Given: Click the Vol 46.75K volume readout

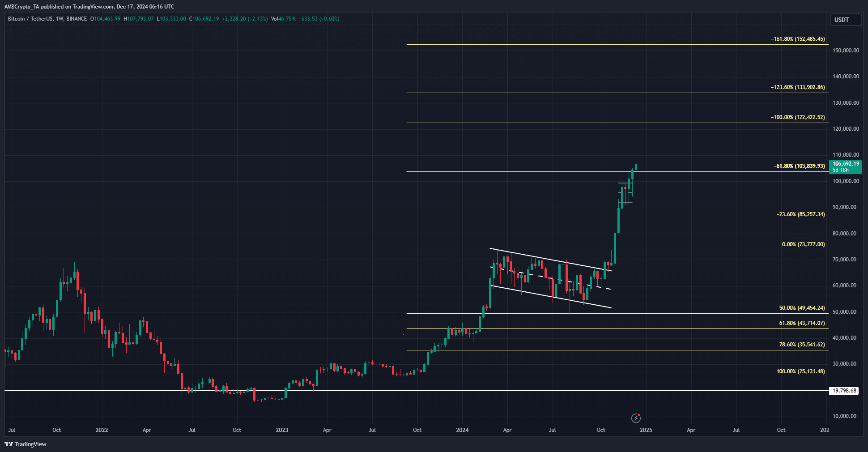Looking at the screenshot, I should (283, 19).
